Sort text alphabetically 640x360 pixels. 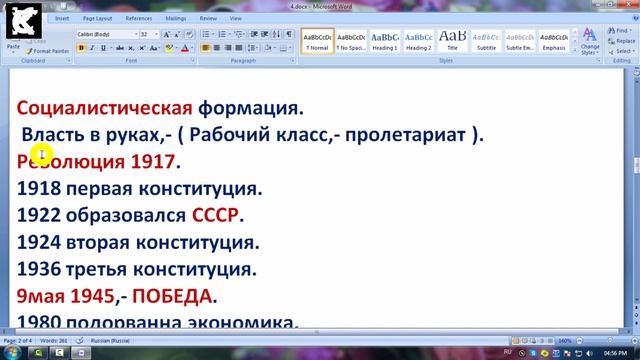pos(276,34)
